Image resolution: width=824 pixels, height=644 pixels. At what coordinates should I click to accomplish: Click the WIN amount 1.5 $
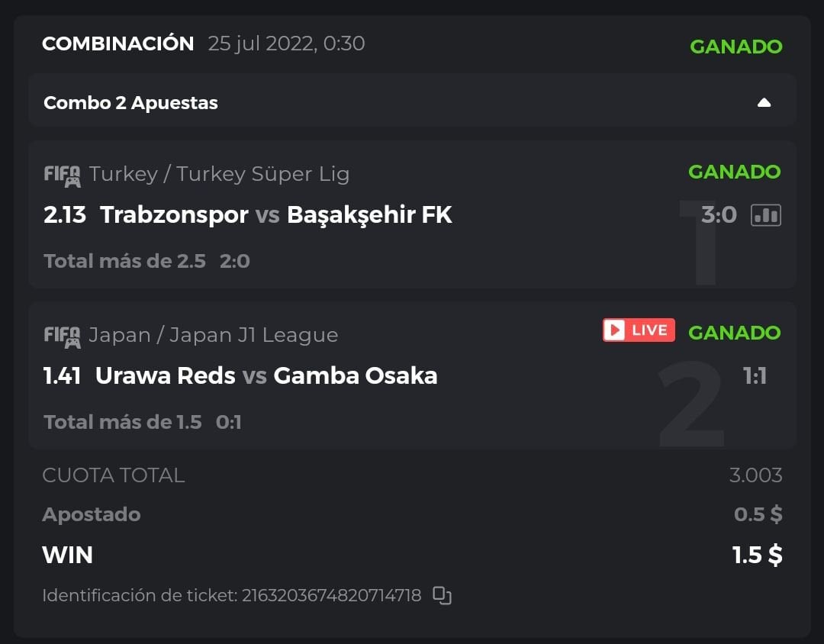(757, 555)
